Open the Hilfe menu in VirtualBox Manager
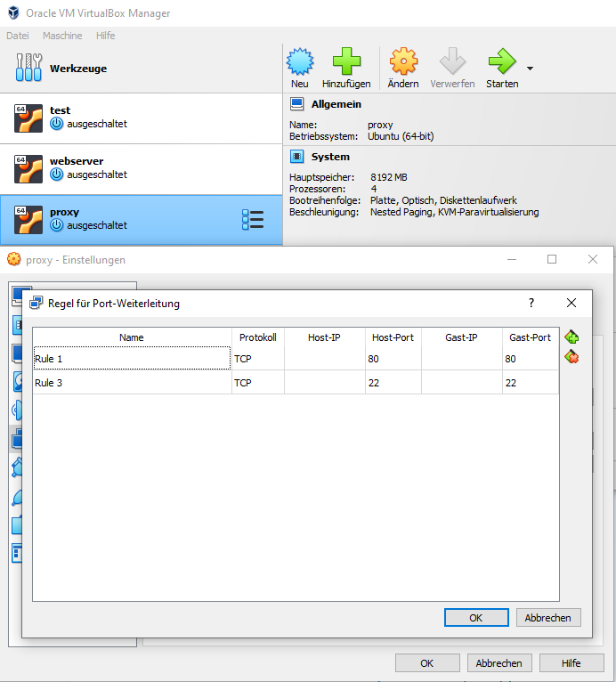 coord(106,36)
